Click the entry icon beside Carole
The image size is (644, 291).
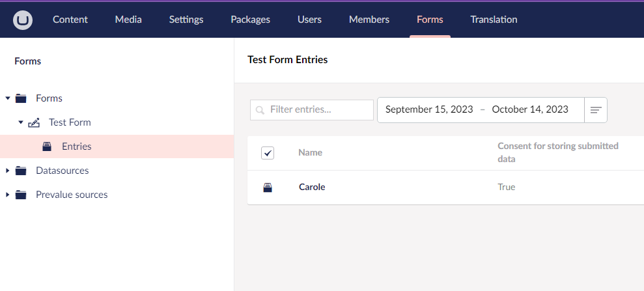pos(268,187)
